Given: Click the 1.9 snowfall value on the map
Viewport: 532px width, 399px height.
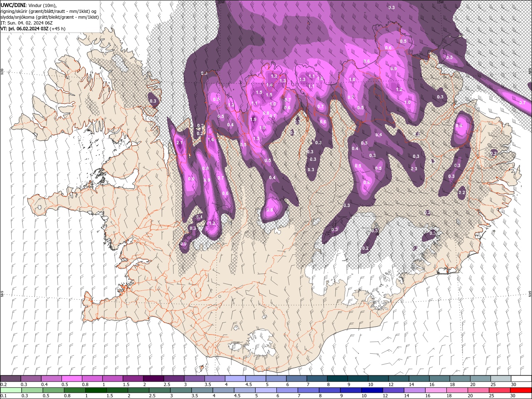Looking at the screenshot, I should point(254,119).
